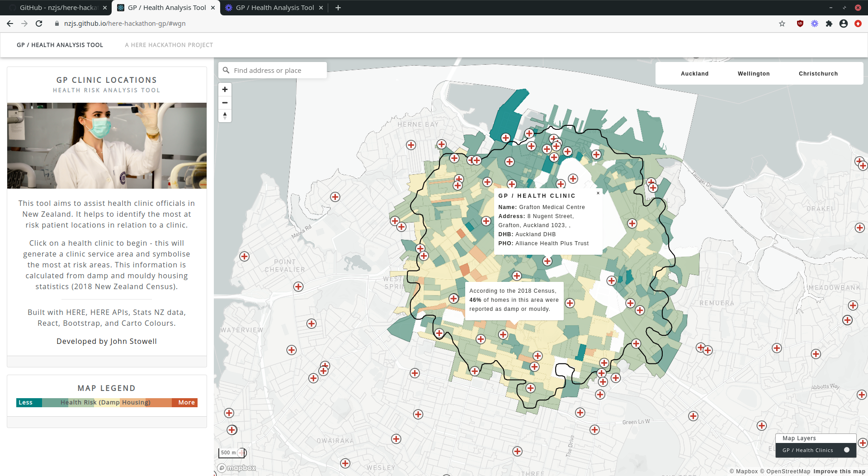Jump to Auckland map view

click(694, 74)
